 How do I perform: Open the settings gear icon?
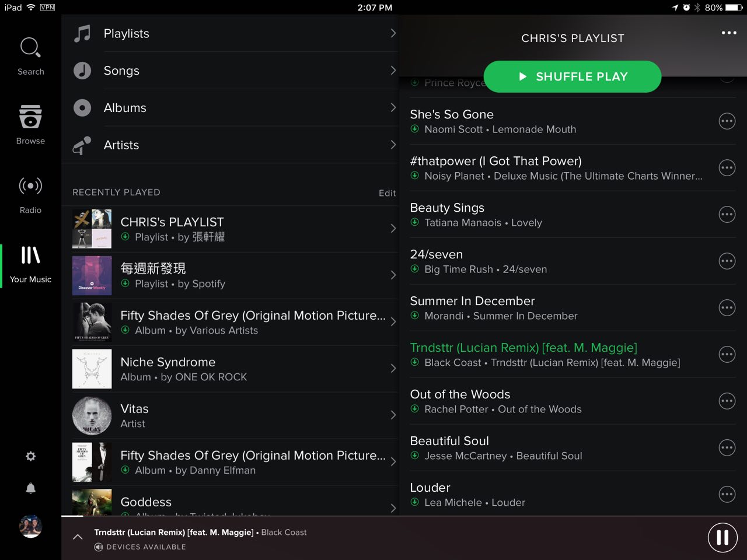[x=31, y=456]
